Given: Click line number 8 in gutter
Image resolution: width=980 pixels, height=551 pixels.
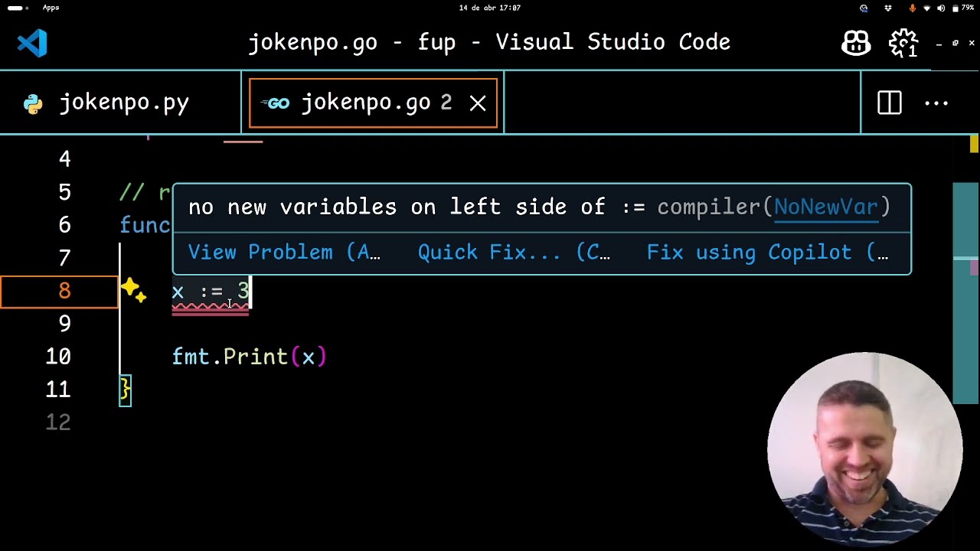Looking at the screenshot, I should click(64, 291).
